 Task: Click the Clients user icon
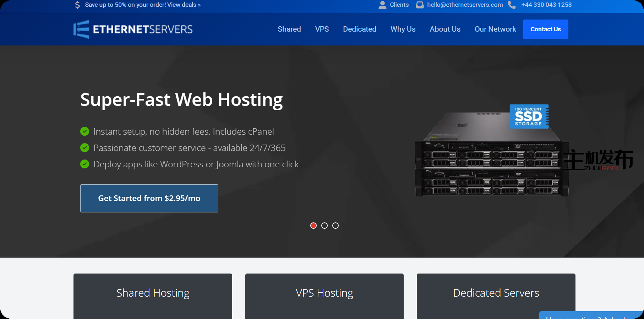click(382, 5)
